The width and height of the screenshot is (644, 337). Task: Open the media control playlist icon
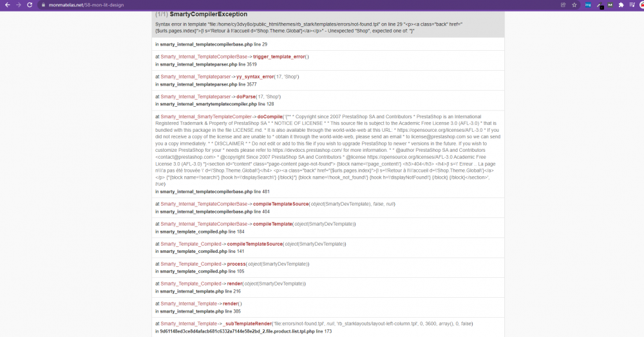click(632, 5)
